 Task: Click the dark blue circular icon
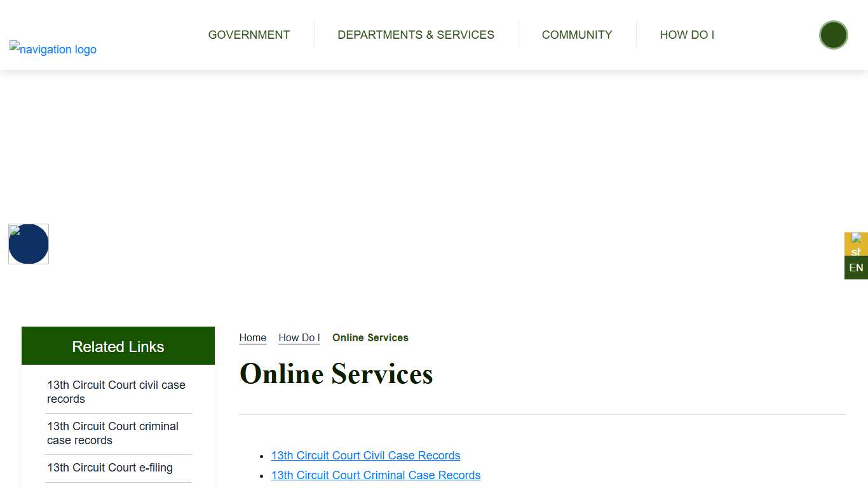tap(29, 244)
